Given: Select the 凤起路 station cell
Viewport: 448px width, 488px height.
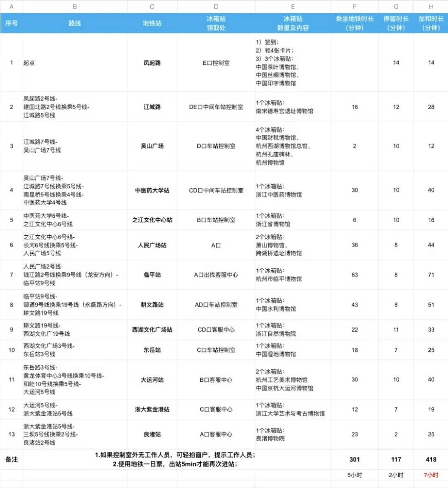Looking at the screenshot, I should coord(152,63).
